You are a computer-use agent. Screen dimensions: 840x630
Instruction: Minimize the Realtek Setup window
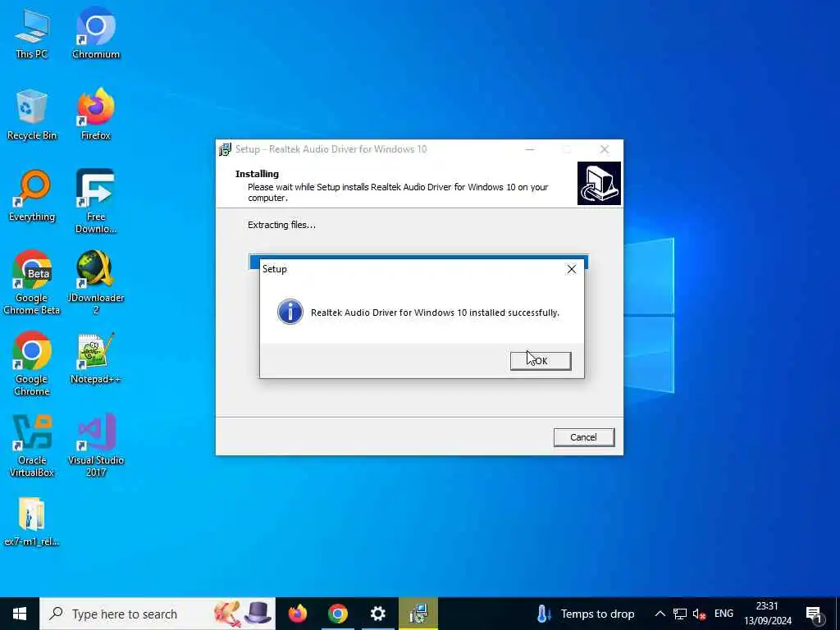(x=530, y=149)
